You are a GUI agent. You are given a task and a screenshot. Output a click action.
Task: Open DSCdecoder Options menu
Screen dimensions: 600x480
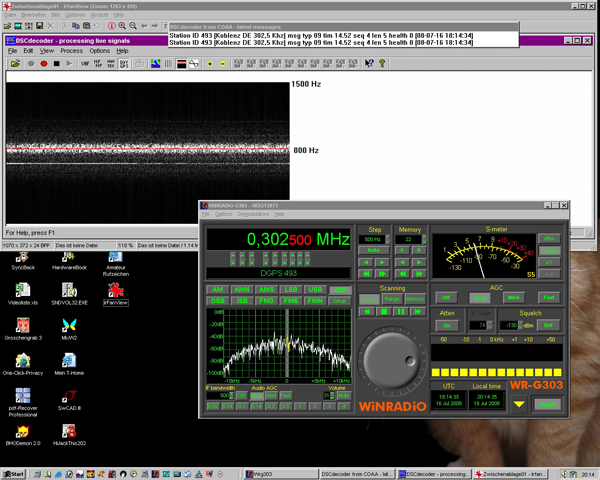pos(99,51)
